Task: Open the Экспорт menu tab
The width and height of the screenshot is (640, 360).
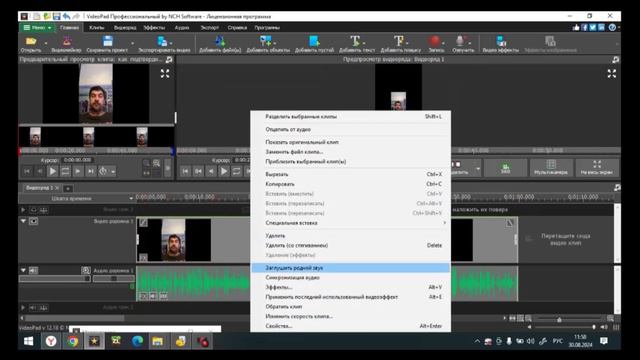Action: [x=209, y=27]
